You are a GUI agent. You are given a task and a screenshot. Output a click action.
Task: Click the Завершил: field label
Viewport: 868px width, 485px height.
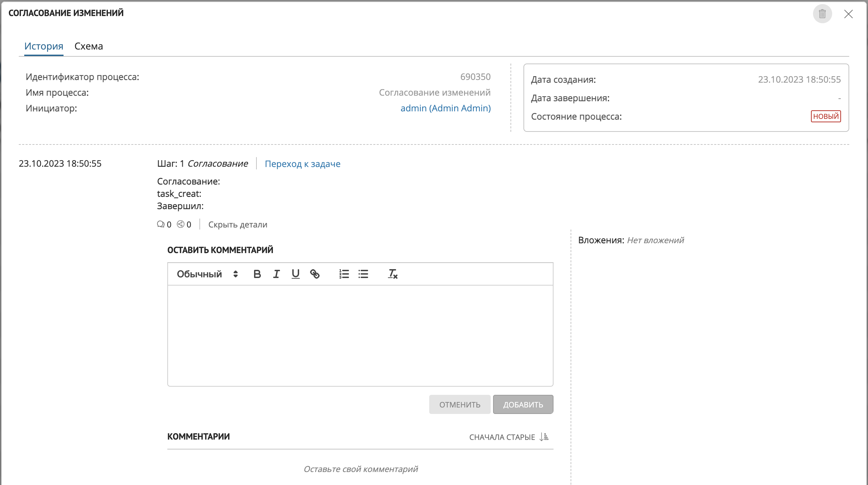point(180,206)
